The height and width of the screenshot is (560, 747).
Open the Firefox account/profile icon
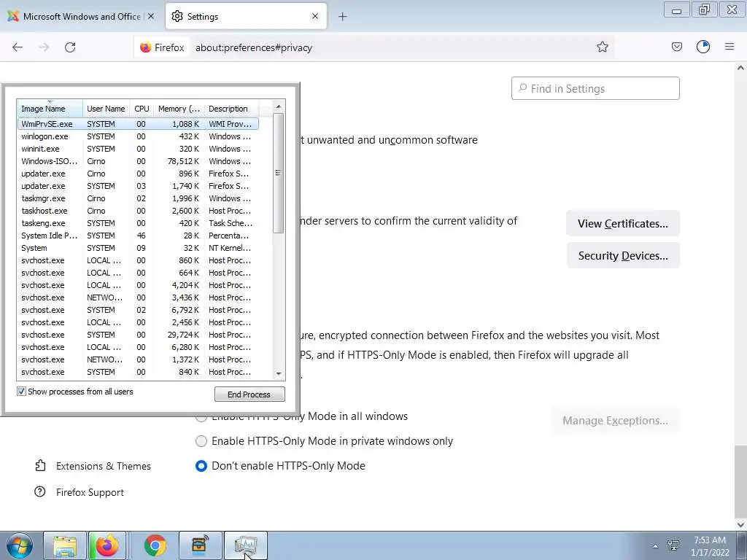click(x=703, y=47)
